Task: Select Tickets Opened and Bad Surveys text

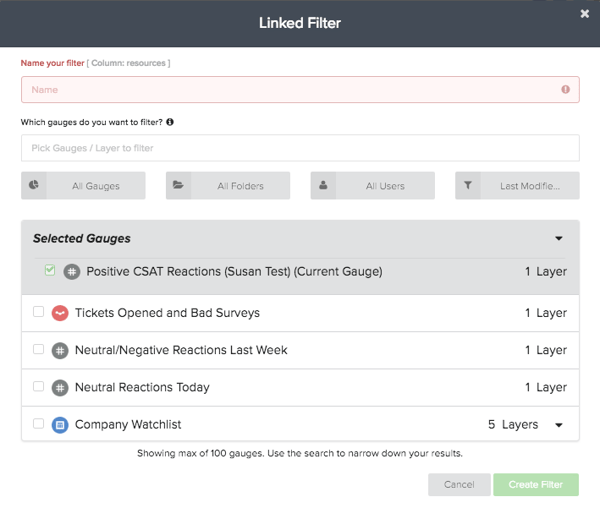Action: pos(167,313)
